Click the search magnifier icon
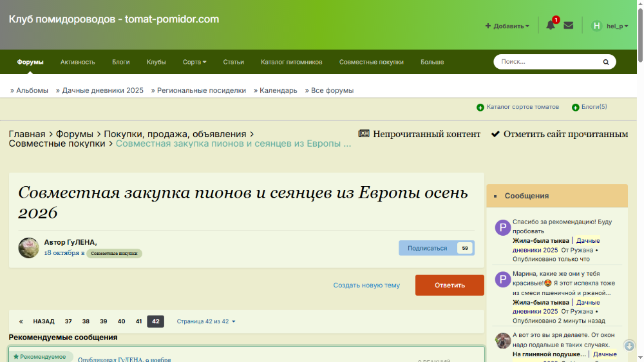 pos(605,62)
